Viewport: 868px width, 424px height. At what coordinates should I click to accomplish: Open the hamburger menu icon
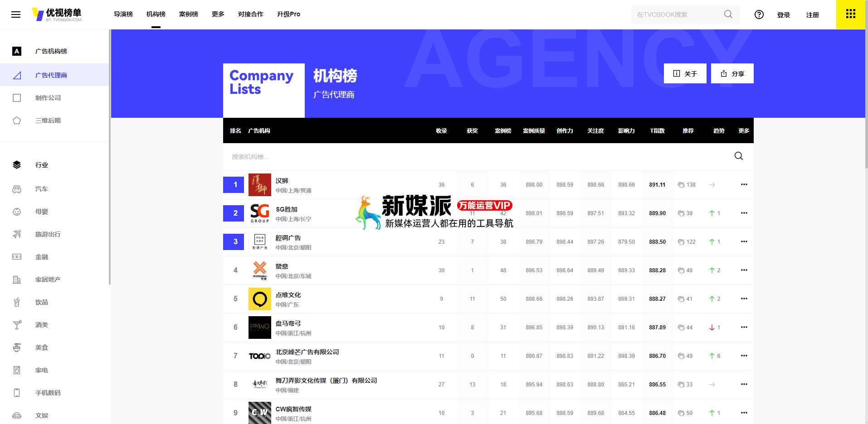[x=16, y=14]
